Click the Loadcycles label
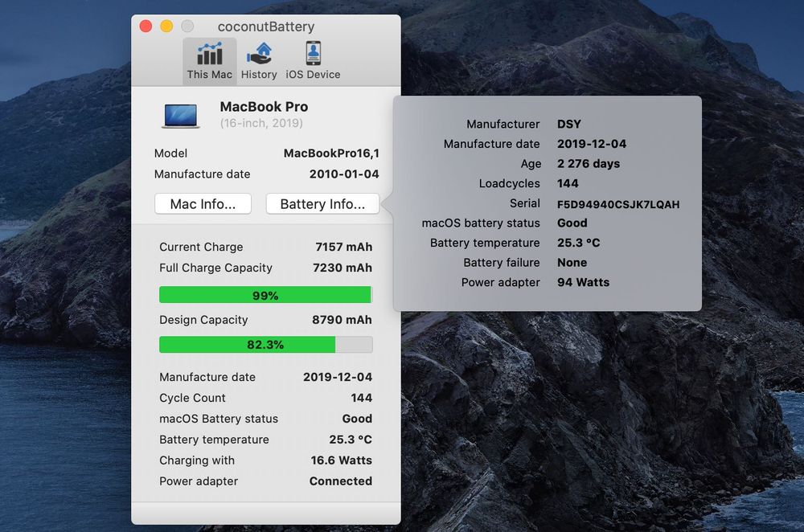 tap(509, 183)
